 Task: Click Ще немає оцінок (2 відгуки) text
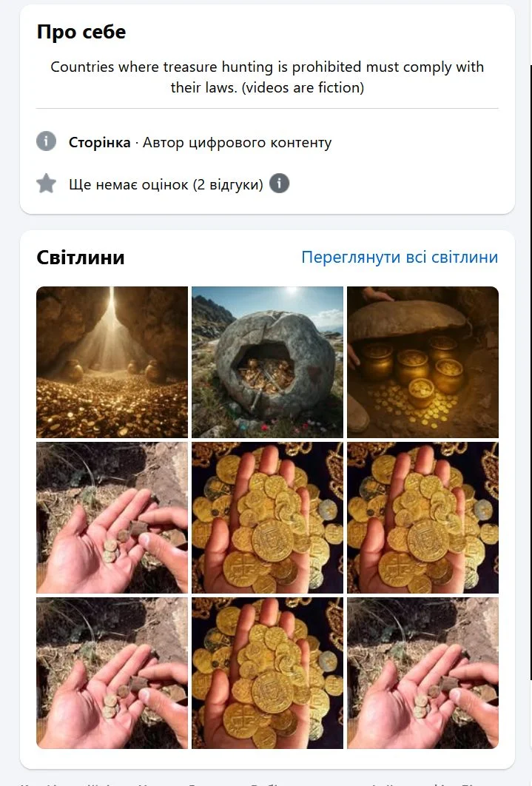(166, 184)
